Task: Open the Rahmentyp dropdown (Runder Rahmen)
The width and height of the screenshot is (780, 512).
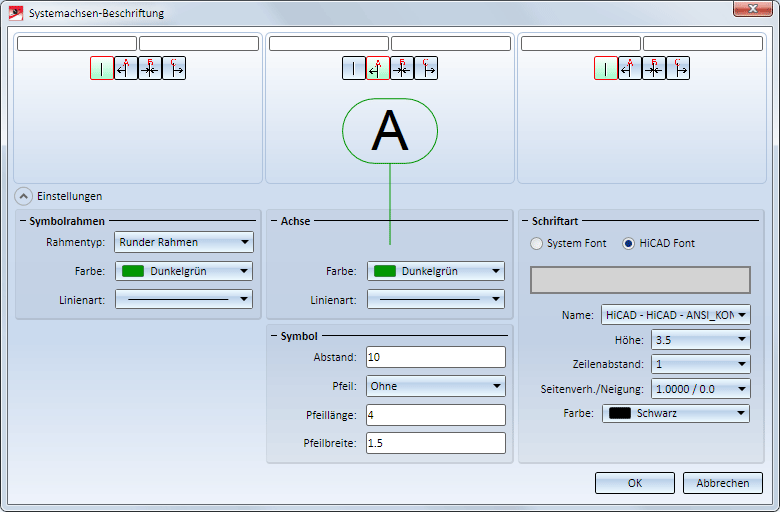Action: pos(184,242)
